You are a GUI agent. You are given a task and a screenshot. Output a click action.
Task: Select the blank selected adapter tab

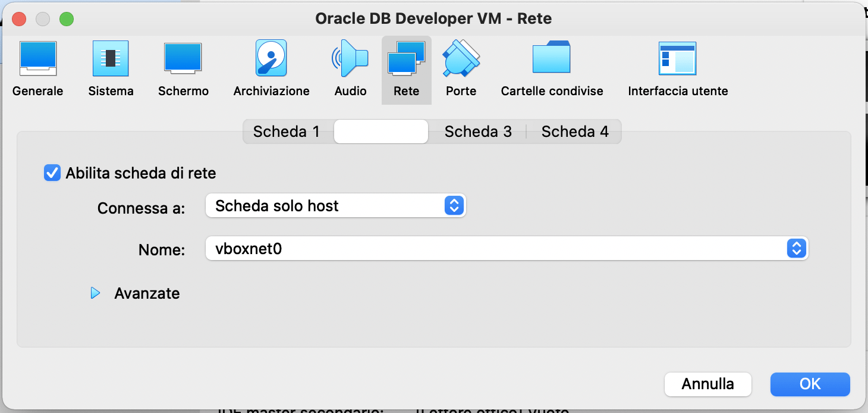pyautogui.click(x=381, y=132)
